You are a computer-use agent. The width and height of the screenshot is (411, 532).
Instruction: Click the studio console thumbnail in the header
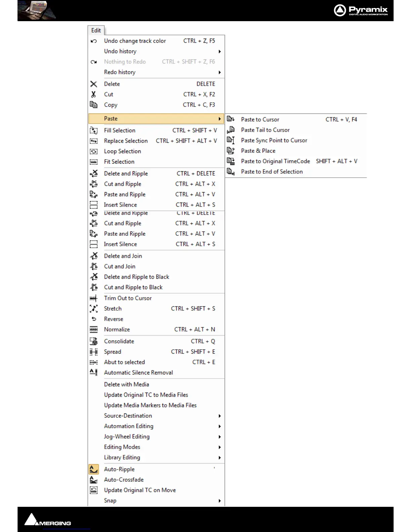pyautogui.click(x=37, y=10)
